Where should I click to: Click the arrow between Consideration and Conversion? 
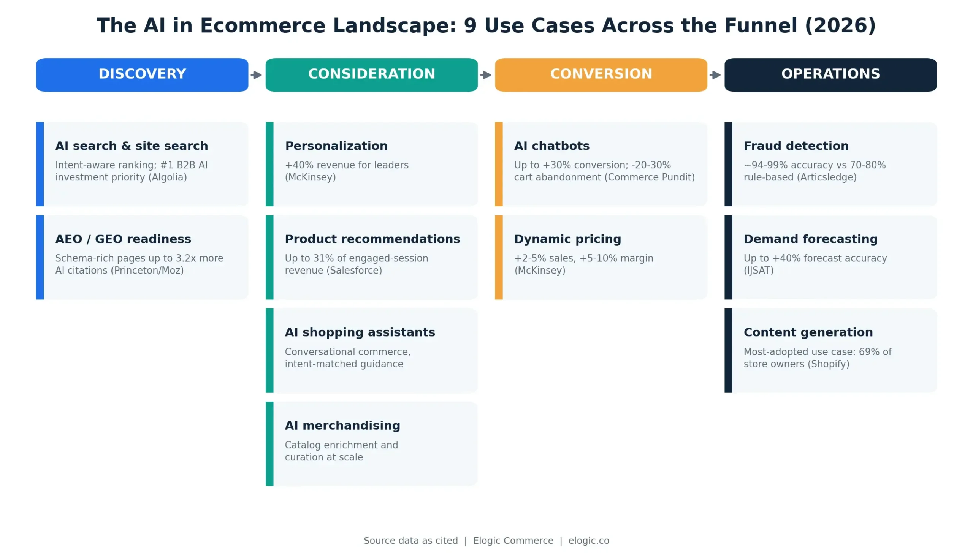(485, 74)
